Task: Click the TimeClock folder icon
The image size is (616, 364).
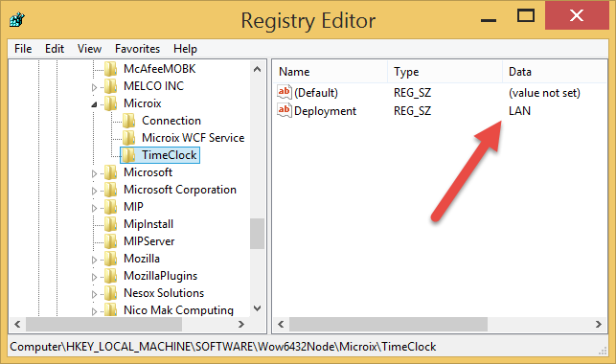Action: click(129, 155)
